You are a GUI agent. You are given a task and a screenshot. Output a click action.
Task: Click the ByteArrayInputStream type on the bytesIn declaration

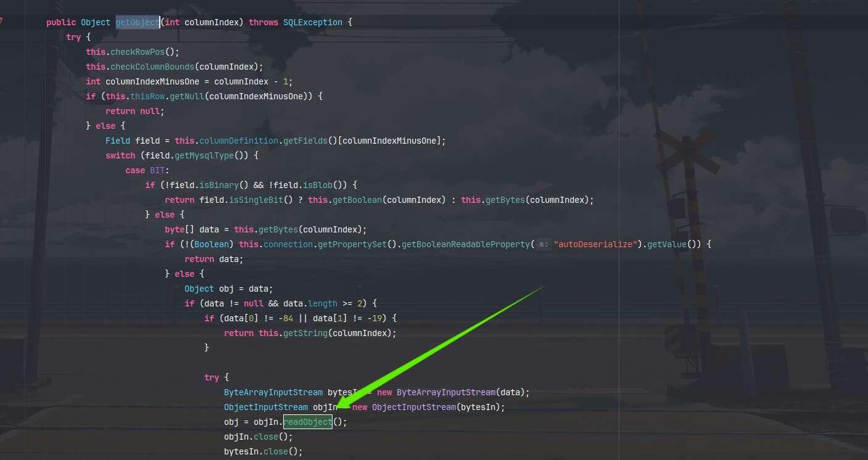(x=273, y=392)
